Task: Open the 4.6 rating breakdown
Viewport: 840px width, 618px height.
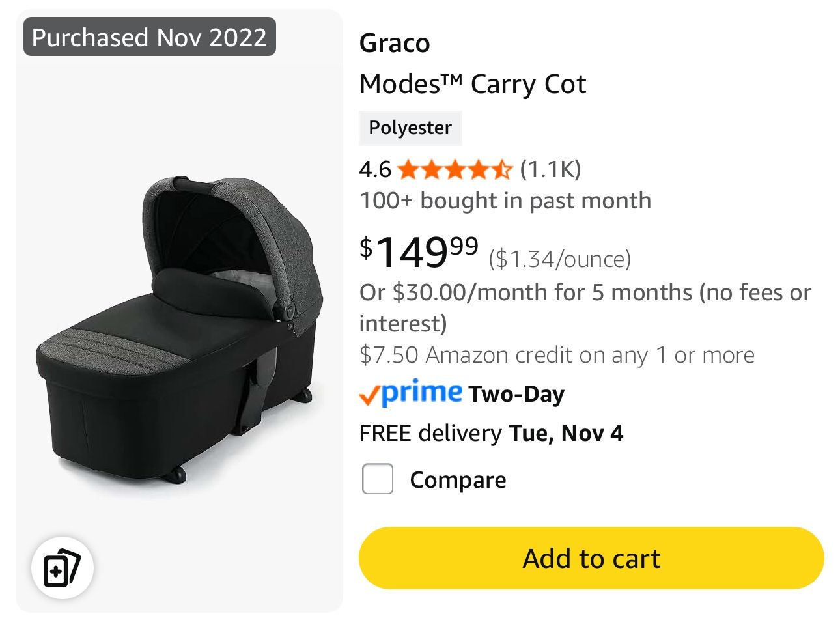Action: coord(375,169)
